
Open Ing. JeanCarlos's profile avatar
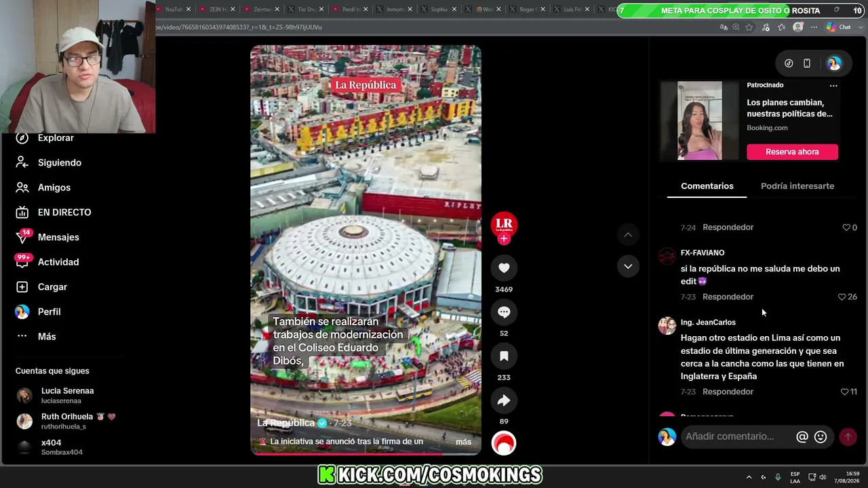(667, 326)
